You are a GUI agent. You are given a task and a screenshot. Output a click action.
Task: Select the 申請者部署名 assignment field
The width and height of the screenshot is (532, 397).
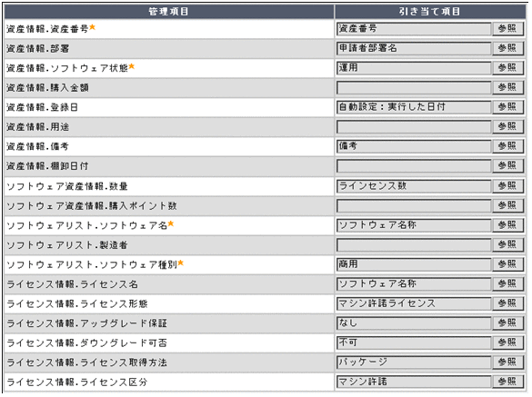tap(414, 49)
